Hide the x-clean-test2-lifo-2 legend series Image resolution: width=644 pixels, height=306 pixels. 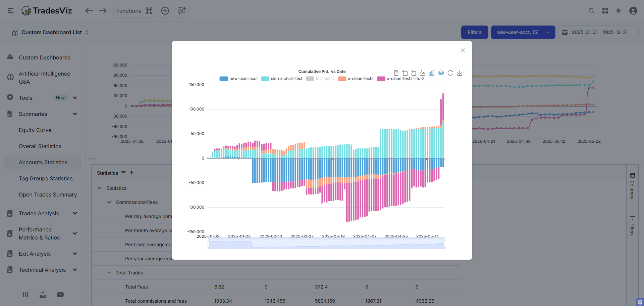tap(401, 79)
